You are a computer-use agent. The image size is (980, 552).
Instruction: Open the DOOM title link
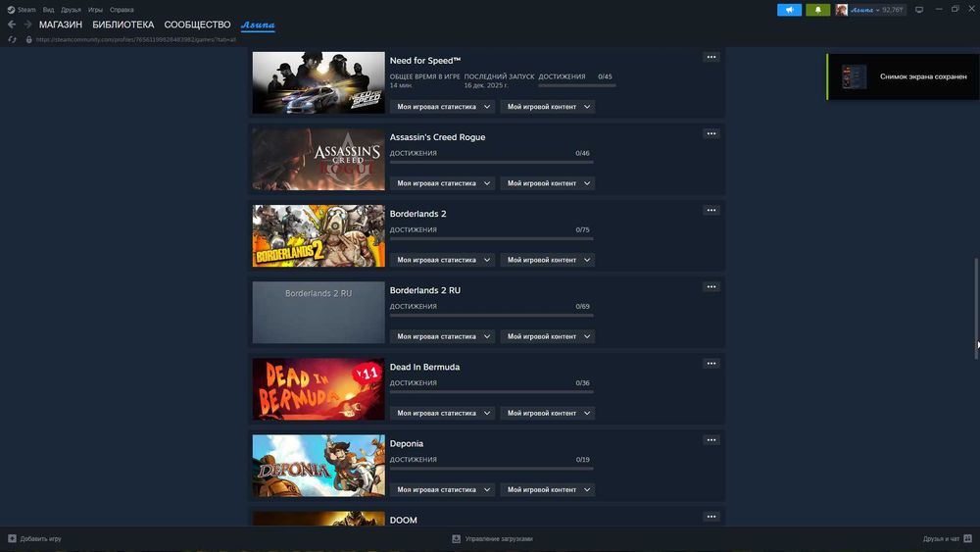point(403,520)
